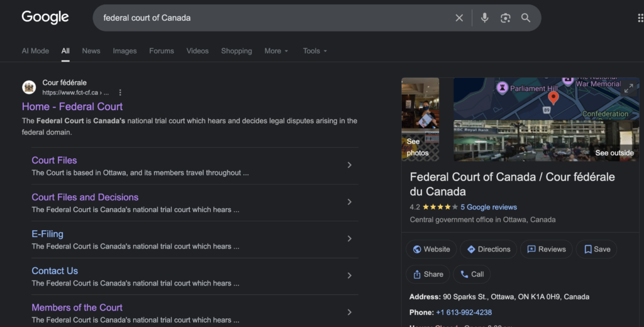Viewport: 644px width, 327px height.
Task: Click the Cour fédérale site name text
Action: point(65,82)
